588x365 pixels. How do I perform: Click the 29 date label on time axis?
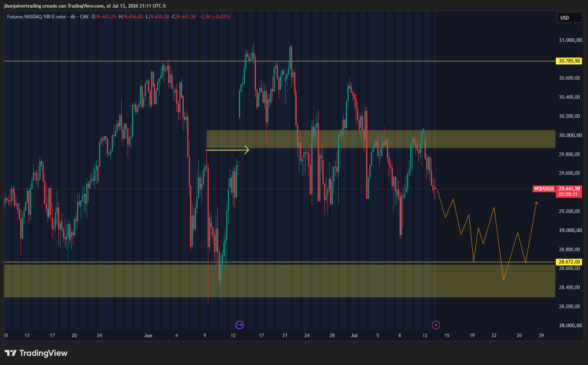point(541,336)
